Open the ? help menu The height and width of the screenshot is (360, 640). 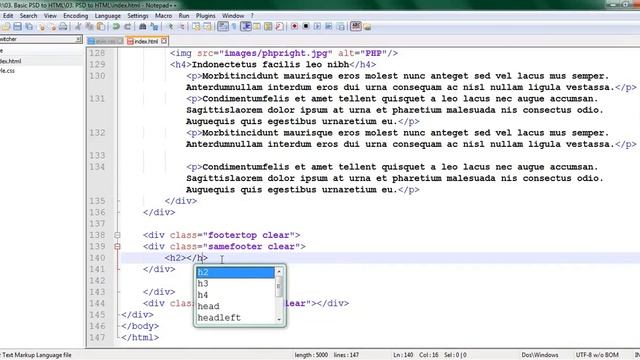(252, 16)
